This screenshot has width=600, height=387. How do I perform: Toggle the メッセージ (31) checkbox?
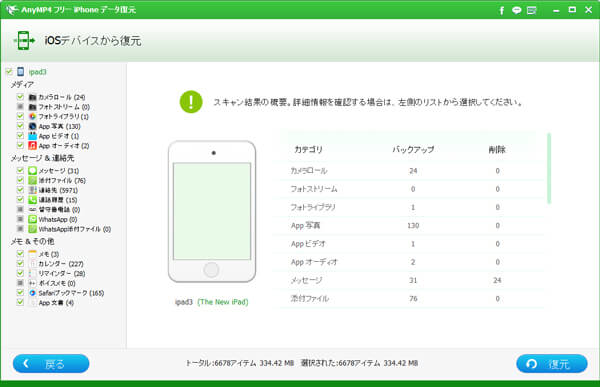click(x=20, y=170)
